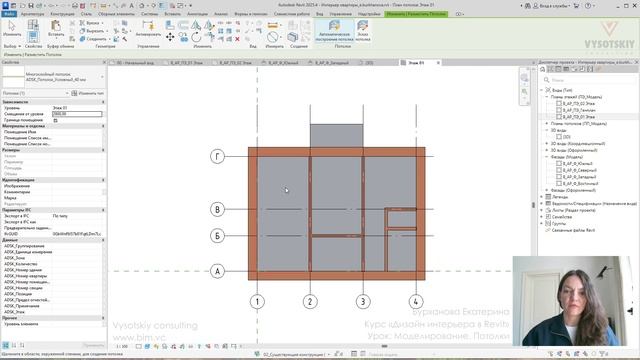Switch to Insert (Вставить) ribbon tab

coord(172,14)
